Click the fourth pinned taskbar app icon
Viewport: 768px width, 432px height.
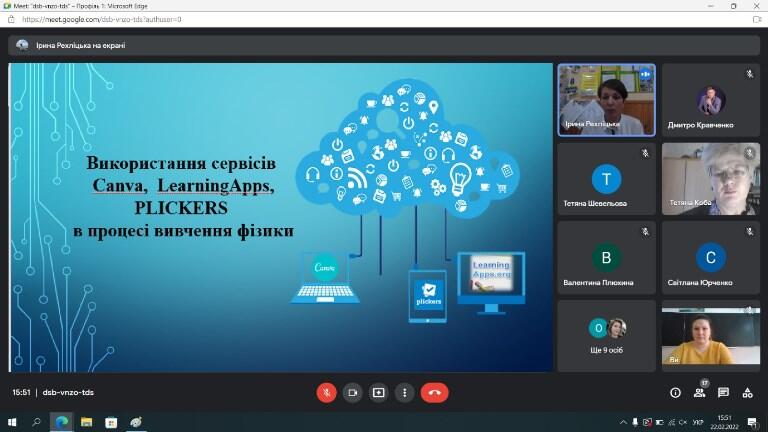click(x=136, y=422)
